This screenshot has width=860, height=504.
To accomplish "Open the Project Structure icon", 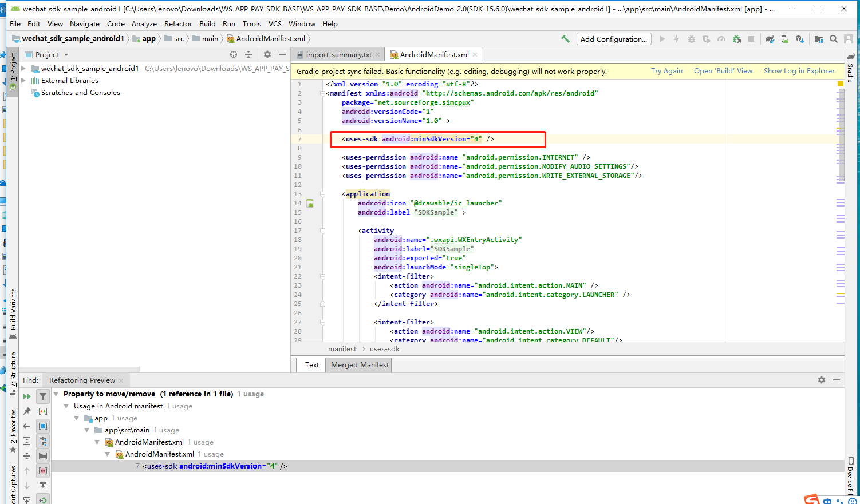I will pyautogui.click(x=819, y=39).
